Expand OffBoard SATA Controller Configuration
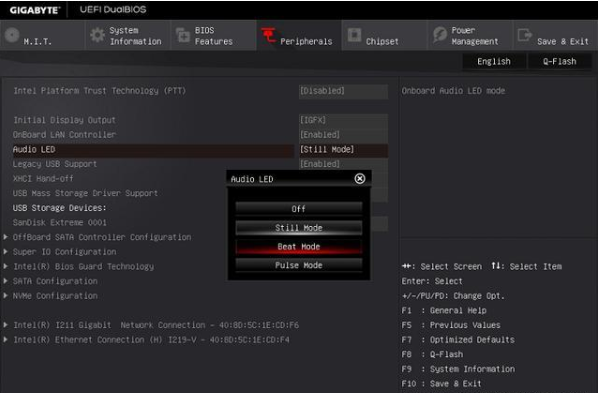Image resolution: width=598 pixels, height=393 pixels. (x=102, y=237)
